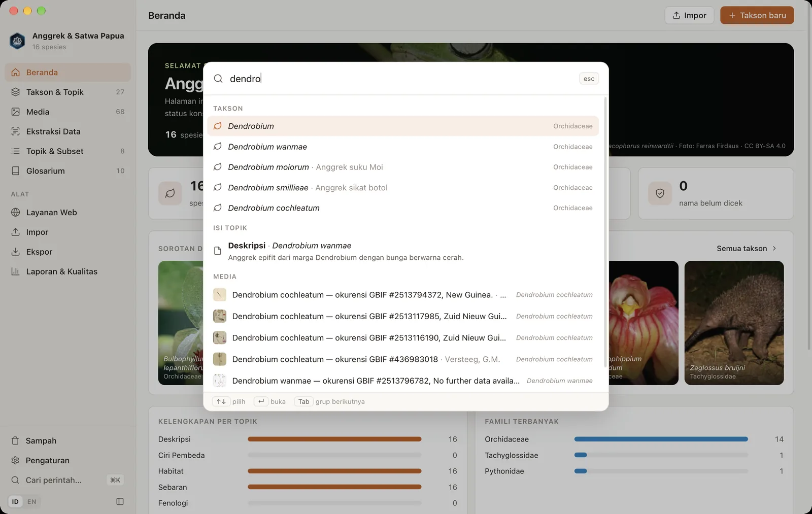812x514 pixels.
Task: Click the leaf icon beside Dendrobium moiorum
Action: [x=218, y=167]
